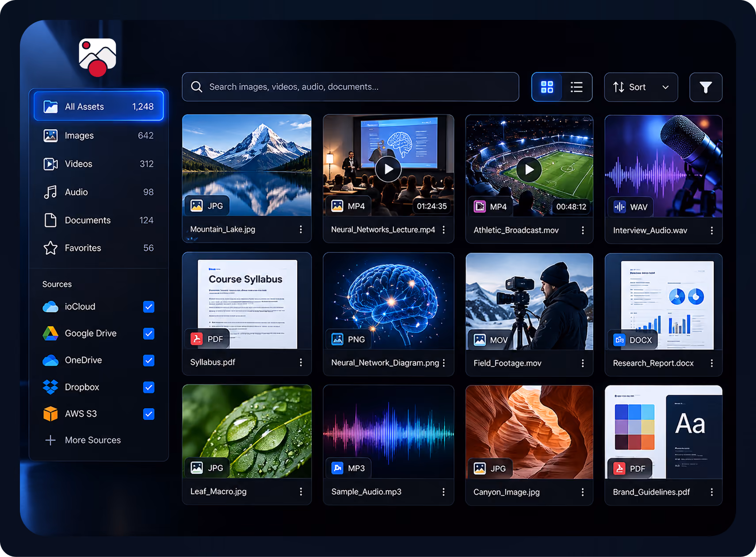
Task: Click the music note Audio icon
Action: click(50, 192)
